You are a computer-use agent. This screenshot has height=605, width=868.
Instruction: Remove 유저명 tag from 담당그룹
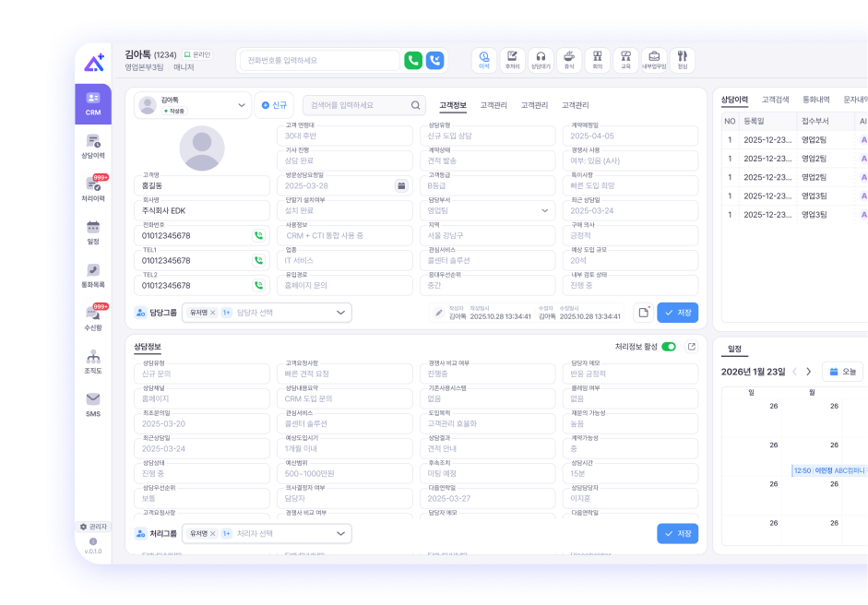(212, 313)
